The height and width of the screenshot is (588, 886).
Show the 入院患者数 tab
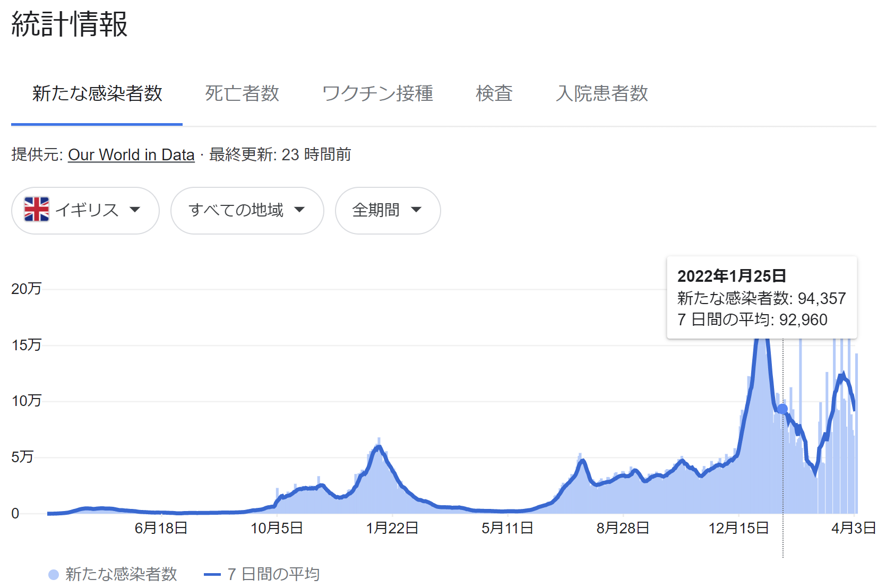click(x=601, y=94)
